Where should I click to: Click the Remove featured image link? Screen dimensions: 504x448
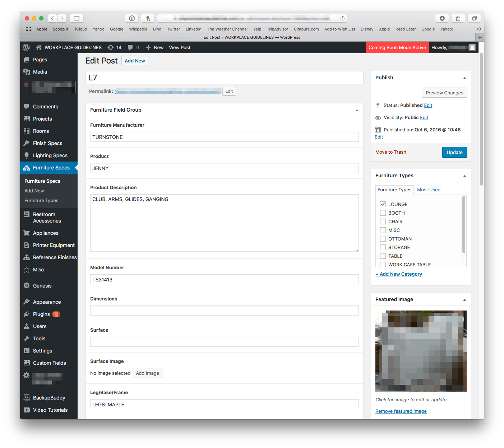tap(401, 411)
